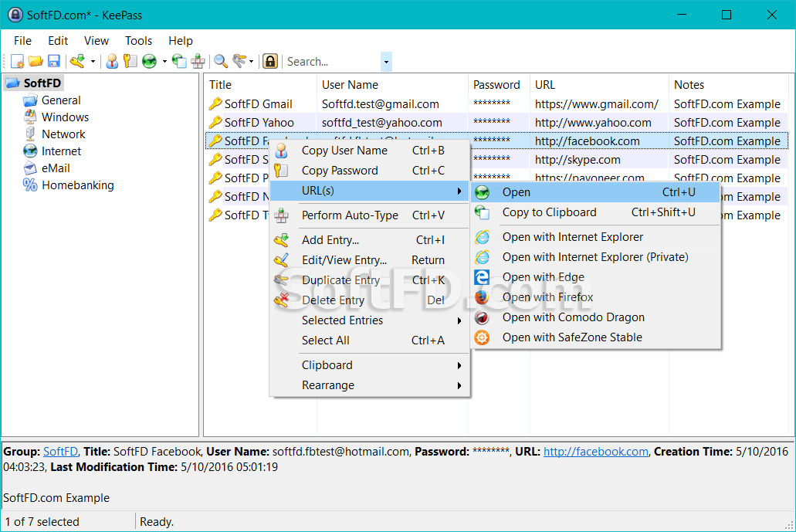This screenshot has width=796, height=532.
Task: Sort entries by the Title column header
Action: (x=261, y=85)
